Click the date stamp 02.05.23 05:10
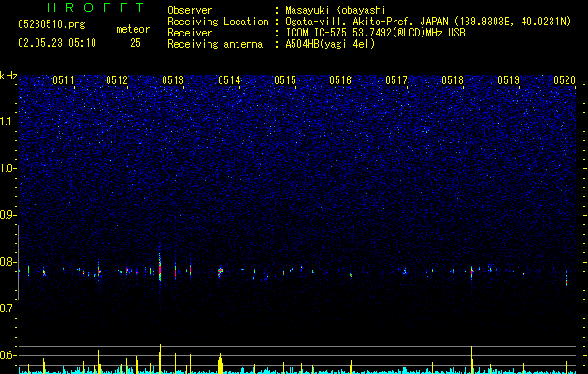 57,43
